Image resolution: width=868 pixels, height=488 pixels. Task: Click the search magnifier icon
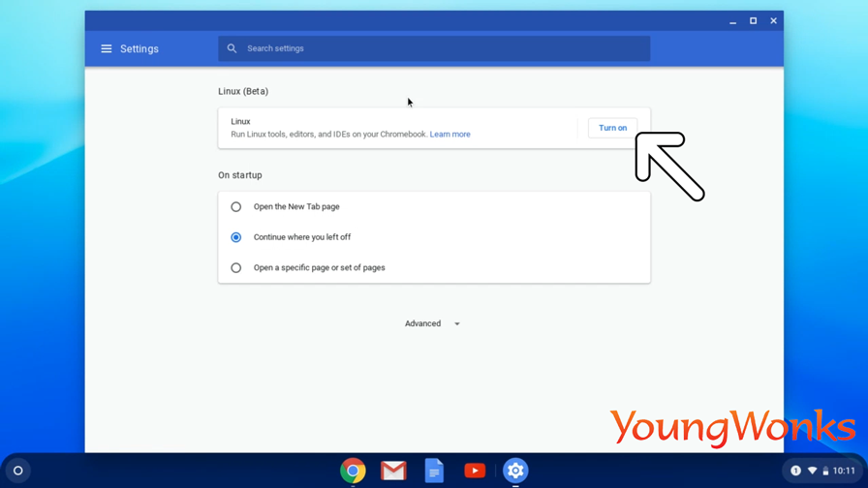click(232, 48)
